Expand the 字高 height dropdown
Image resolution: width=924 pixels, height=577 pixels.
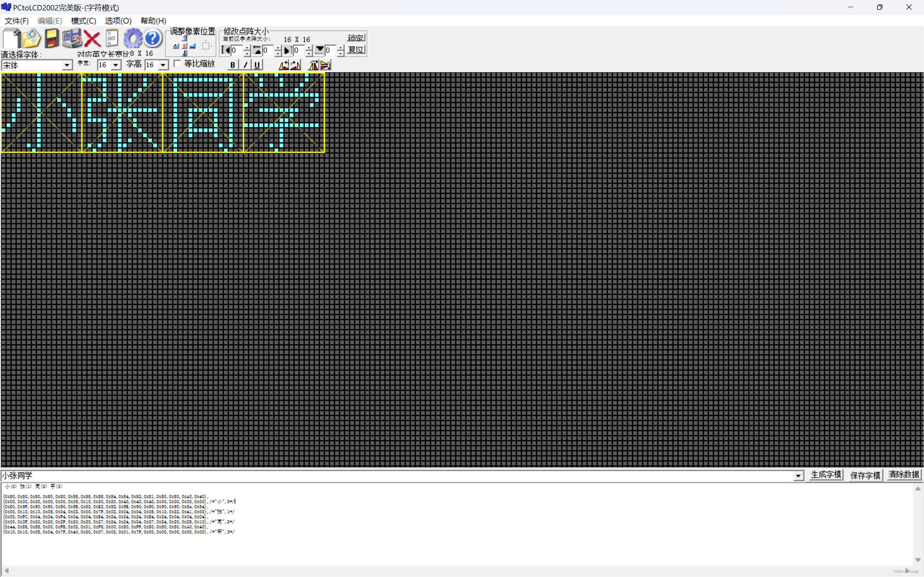click(x=163, y=65)
